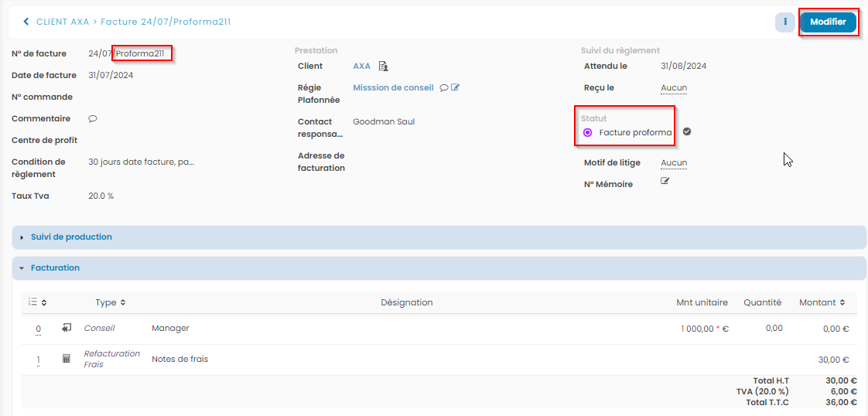Viewport: 868px width, 416px height.
Task: Click the check mark icon beside Facture proforma
Action: [x=687, y=132]
